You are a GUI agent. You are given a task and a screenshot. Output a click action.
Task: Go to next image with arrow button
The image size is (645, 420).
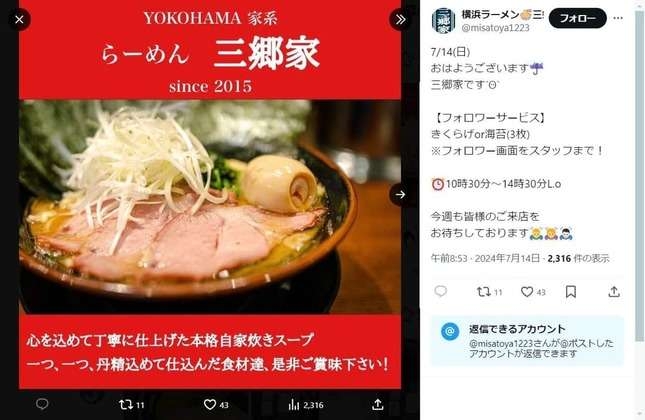(400, 195)
